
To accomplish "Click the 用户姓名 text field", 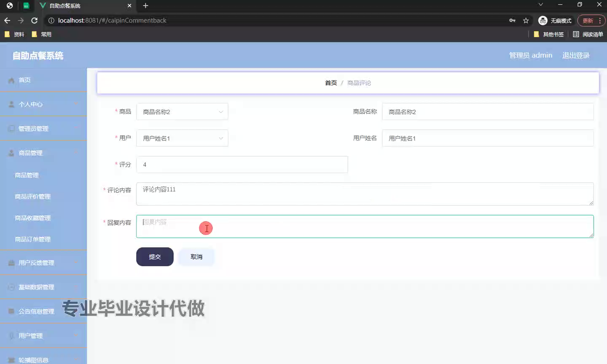I will point(488,138).
